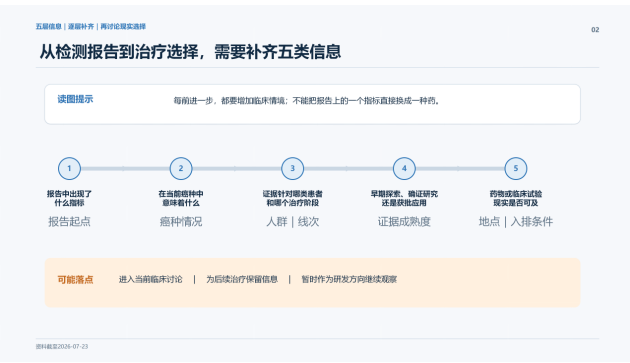Select the step 3 circle marker
The image size is (630, 363).
click(292, 168)
